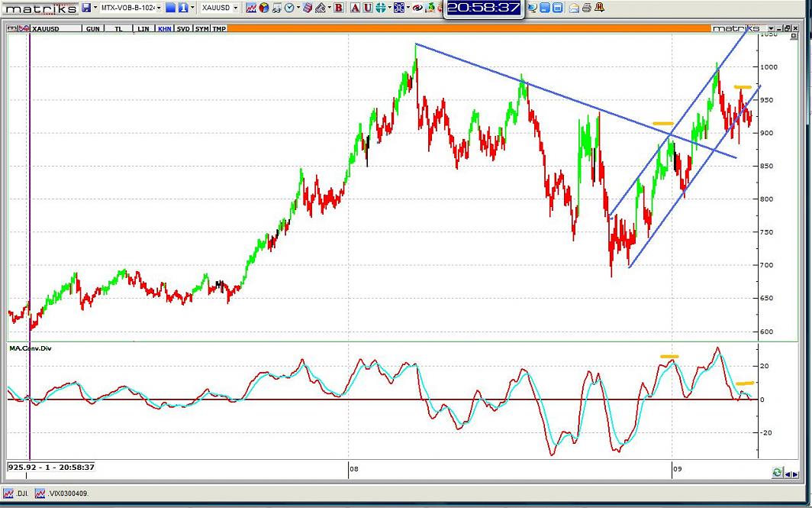Screen dimensions: 812x508
Task: Toggle the LIN scale option
Action: pos(143,28)
